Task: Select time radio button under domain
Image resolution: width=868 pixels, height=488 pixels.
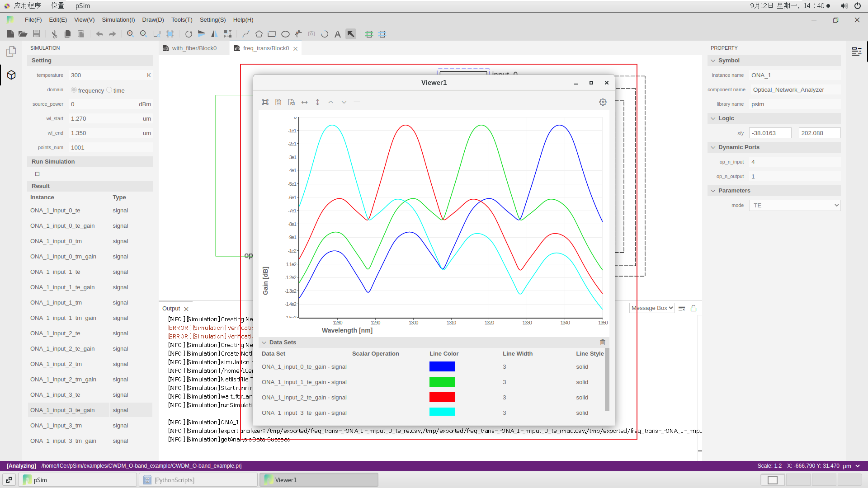Action: [x=109, y=90]
